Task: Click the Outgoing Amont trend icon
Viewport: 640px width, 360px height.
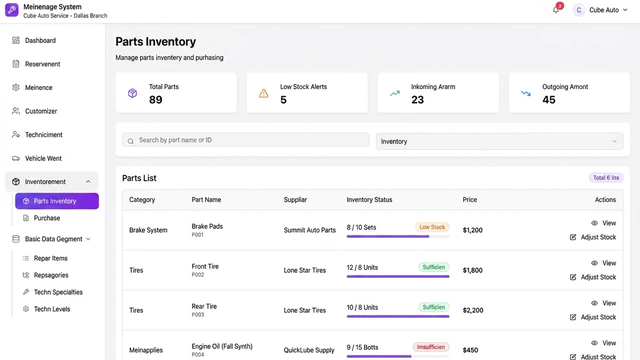Action: tap(526, 93)
